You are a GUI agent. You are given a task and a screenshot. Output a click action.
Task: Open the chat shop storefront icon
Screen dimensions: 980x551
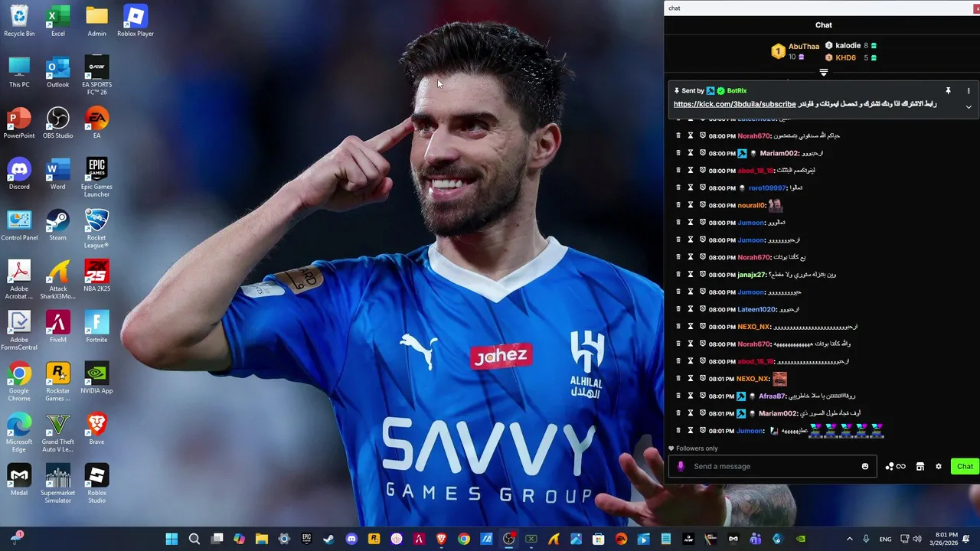pyautogui.click(x=920, y=466)
